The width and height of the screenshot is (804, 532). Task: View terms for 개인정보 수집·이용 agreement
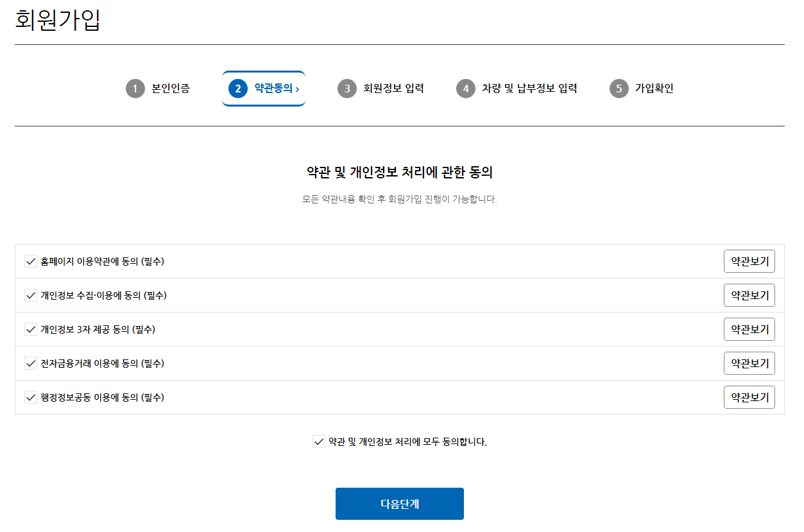(x=749, y=295)
